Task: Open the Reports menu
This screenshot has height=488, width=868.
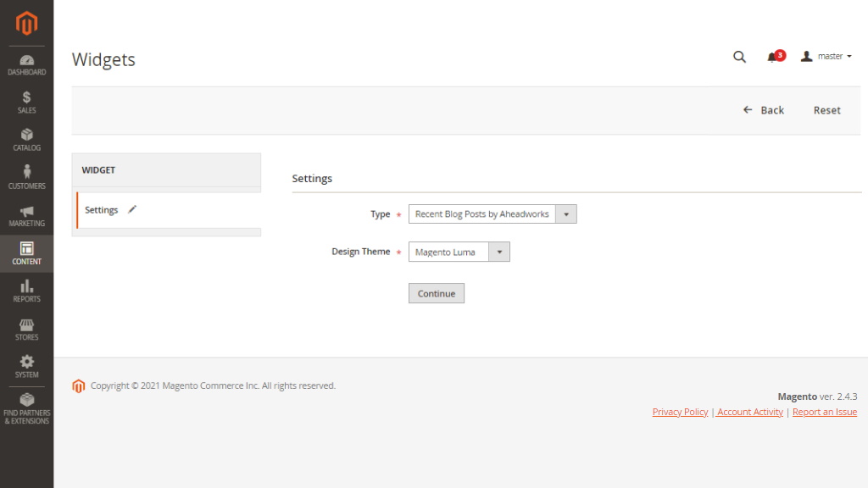Action: tap(26, 291)
